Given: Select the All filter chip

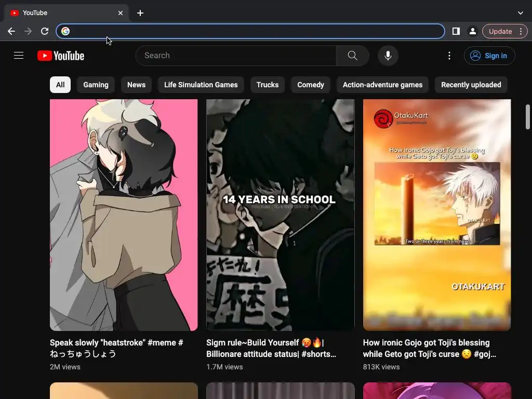Looking at the screenshot, I should coord(60,85).
